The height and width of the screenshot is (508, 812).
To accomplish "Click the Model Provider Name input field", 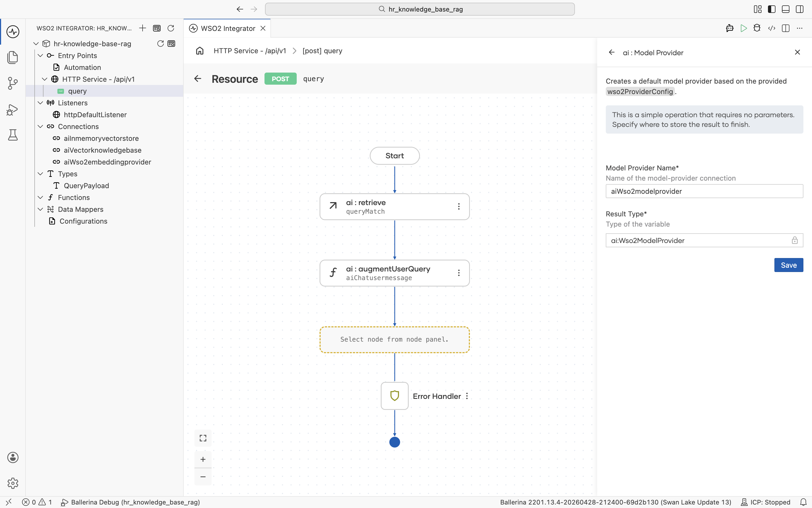I will [x=704, y=191].
